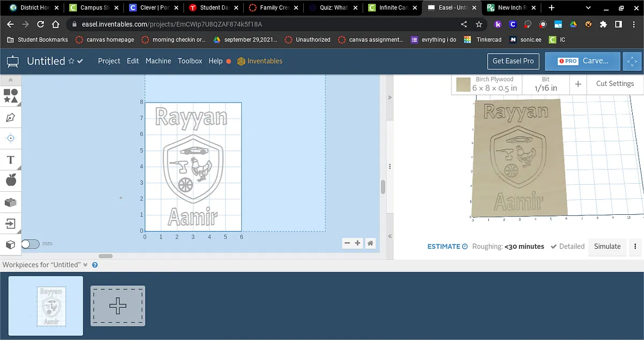The height and width of the screenshot is (340, 644).
Task: Open the preview more options menu
Action: 635,247
